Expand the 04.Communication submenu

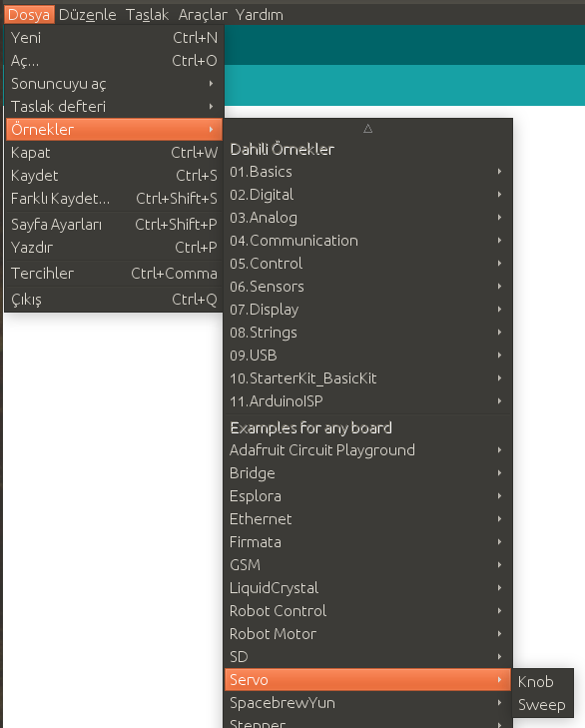[367, 241]
